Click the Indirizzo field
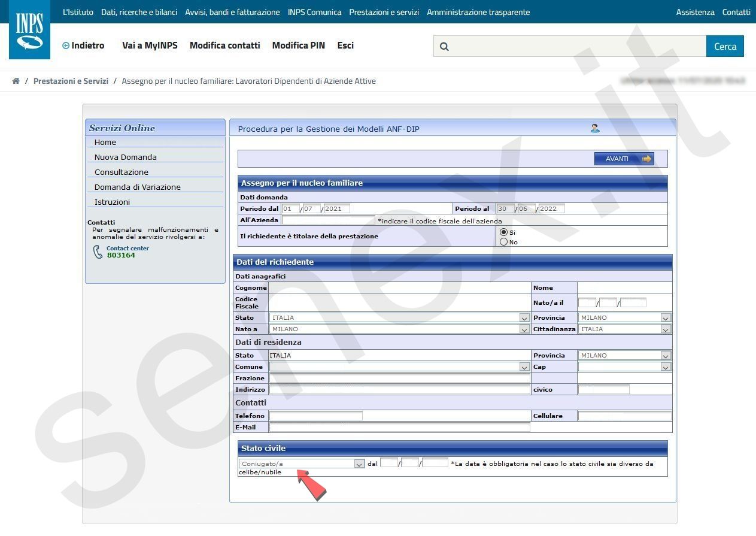Image resolution: width=756 pixels, height=536 pixels. 399,390
